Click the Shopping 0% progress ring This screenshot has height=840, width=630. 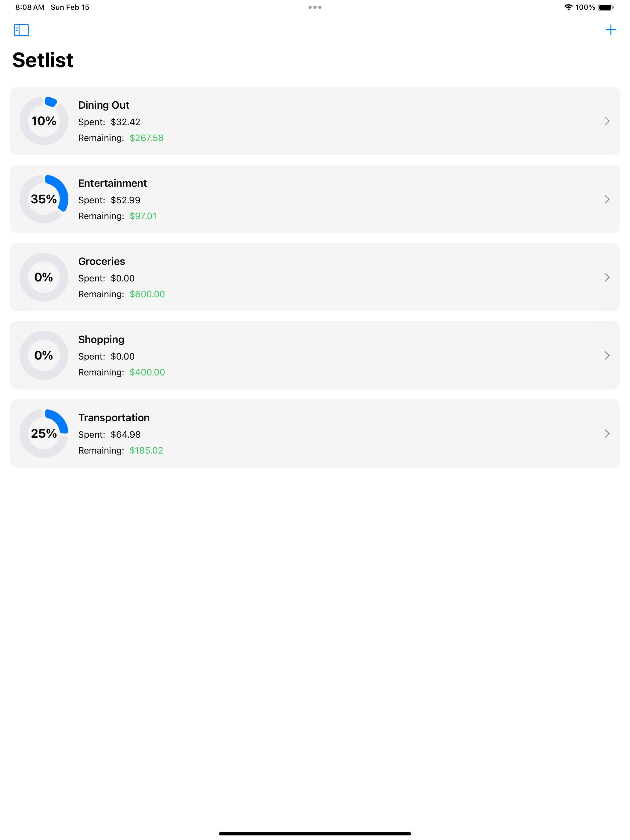(x=44, y=355)
